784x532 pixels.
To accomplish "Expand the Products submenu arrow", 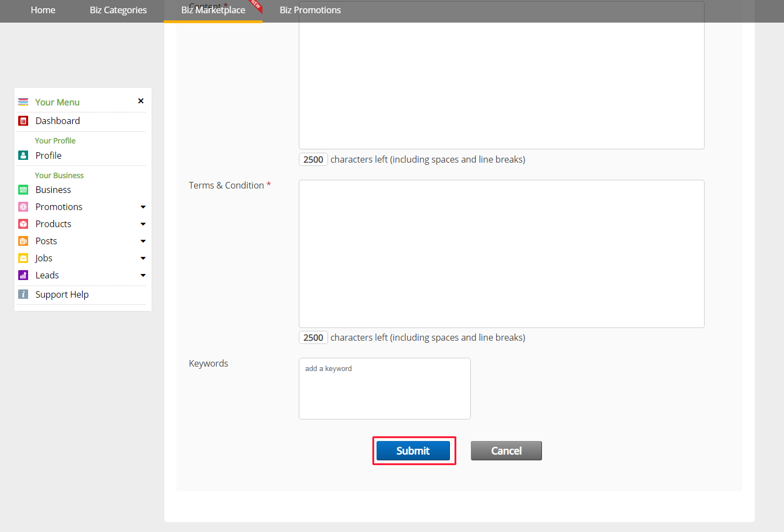I will [x=143, y=224].
